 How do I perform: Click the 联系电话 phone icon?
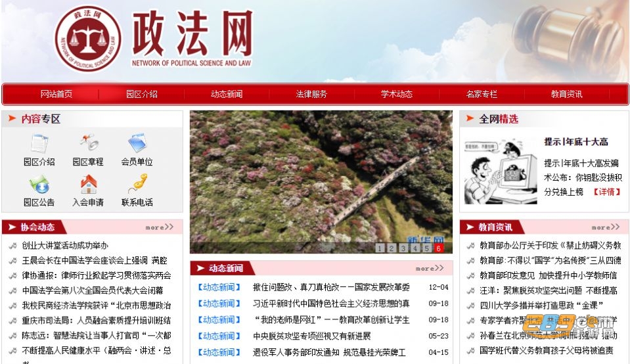tap(137, 183)
